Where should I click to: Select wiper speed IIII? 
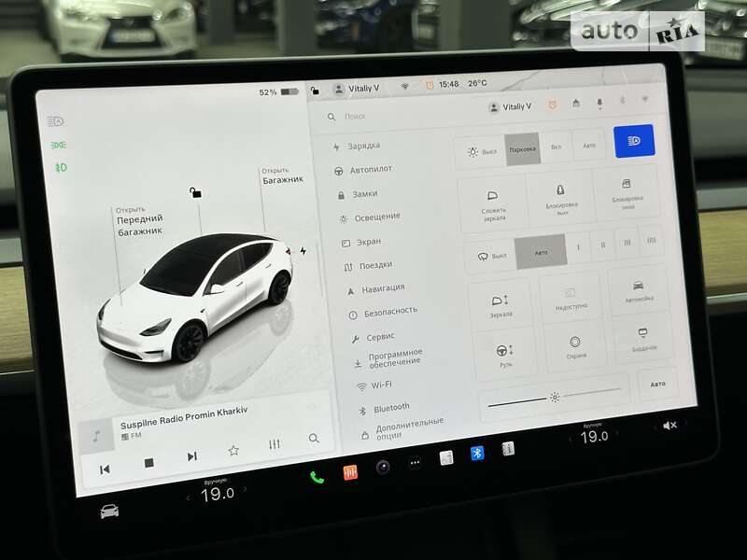651,241
